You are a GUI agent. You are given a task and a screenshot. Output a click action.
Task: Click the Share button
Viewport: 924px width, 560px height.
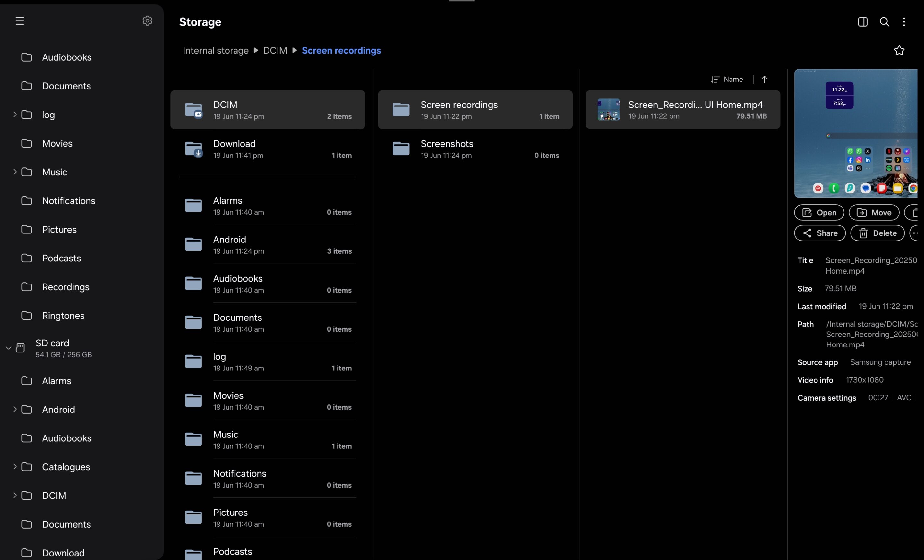tap(820, 233)
